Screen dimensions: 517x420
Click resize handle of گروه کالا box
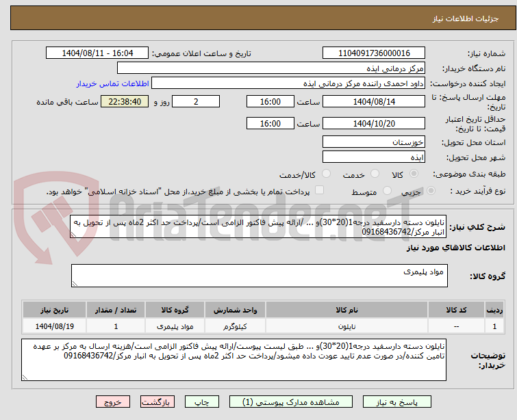point(75,284)
